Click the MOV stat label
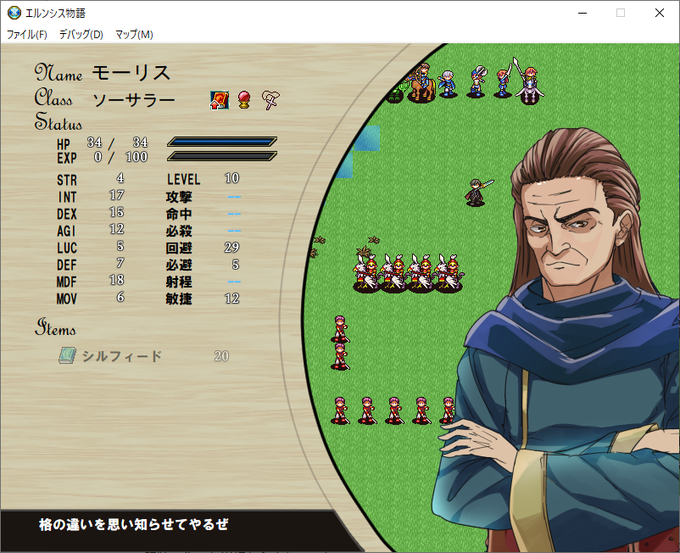Image resolution: width=680 pixels, height=553 pixels. tap(67, 299)
